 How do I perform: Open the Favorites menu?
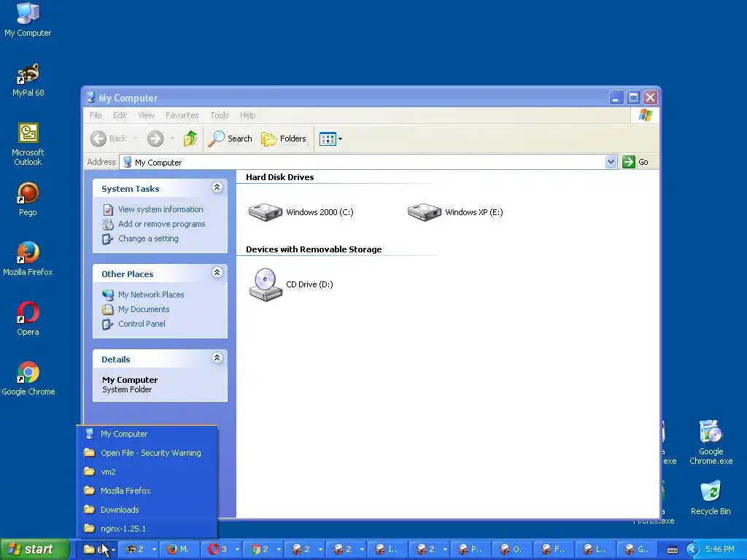(x=182, y=115)
